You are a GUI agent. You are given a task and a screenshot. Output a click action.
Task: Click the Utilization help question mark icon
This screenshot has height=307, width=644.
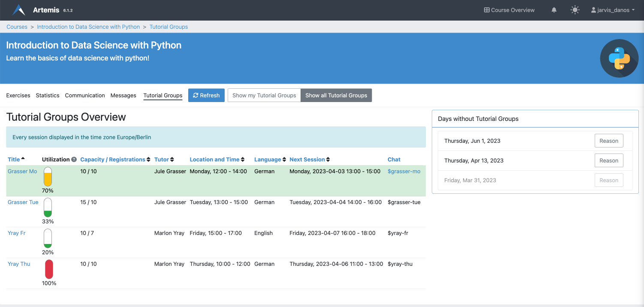74,160
